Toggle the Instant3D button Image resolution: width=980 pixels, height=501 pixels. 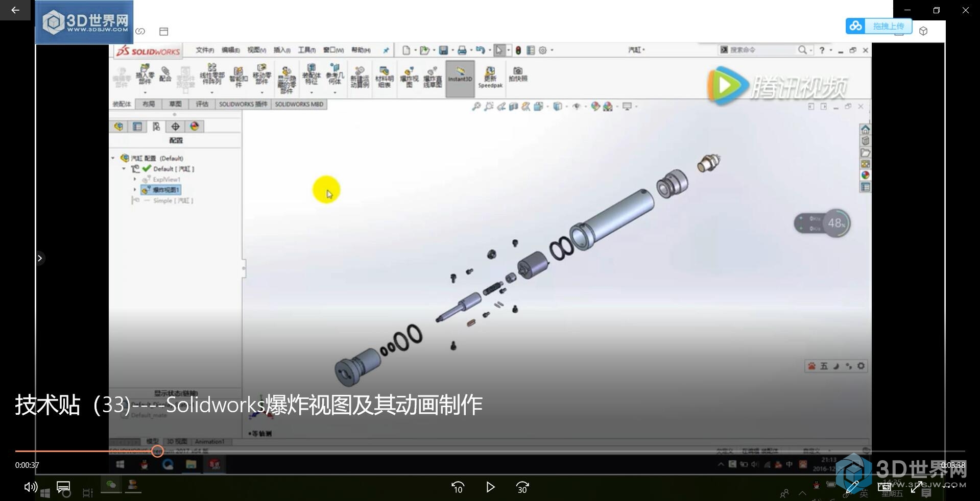coord(460,79)
